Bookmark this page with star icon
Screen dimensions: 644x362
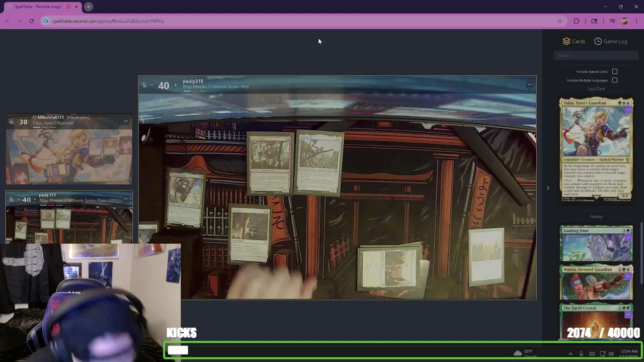(x=559, y=21)
